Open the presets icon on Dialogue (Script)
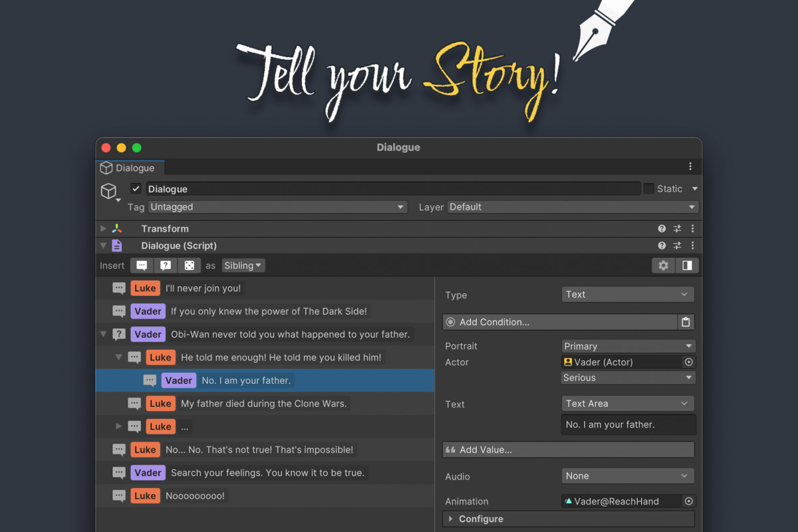Screen dimensions: 798x532 (677, 245)
